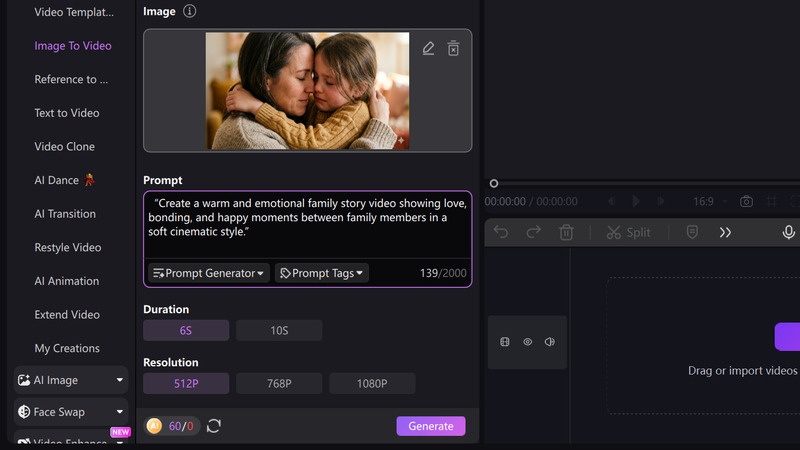Undo the last timeline action
The height and width of the screenshot is (450, 800).
click(x=501, y=233)
